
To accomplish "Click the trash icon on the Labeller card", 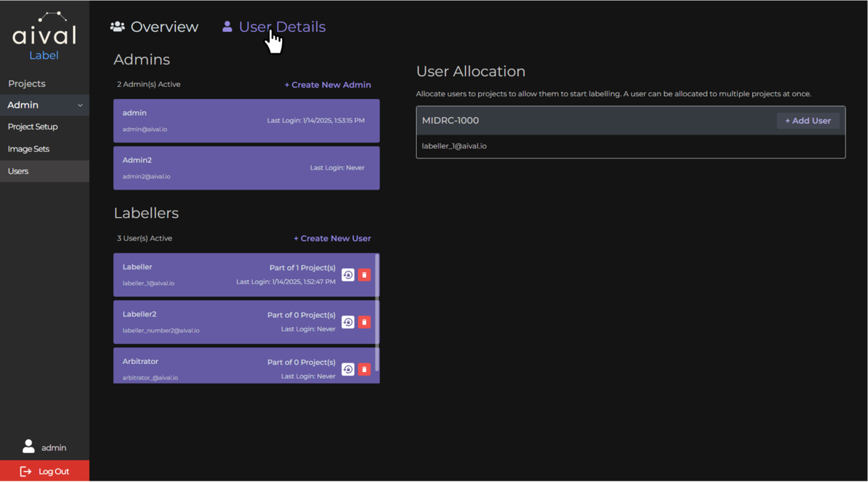I will (365, 275).
